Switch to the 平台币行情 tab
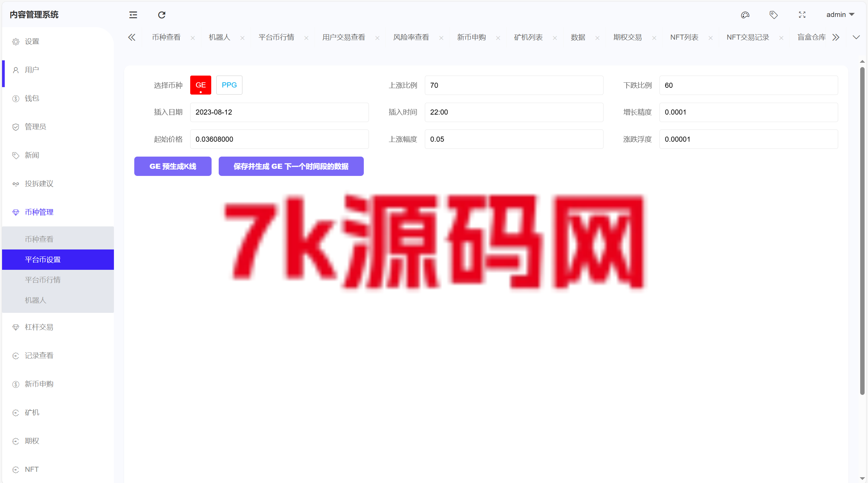This screenshot has height=483, width=868. pos(276,37)
